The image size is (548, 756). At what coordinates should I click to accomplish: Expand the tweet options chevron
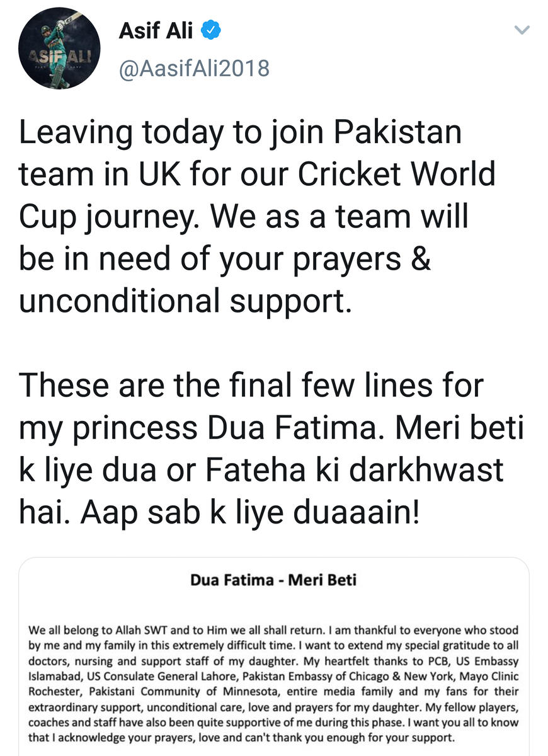(x=522, y=30)
